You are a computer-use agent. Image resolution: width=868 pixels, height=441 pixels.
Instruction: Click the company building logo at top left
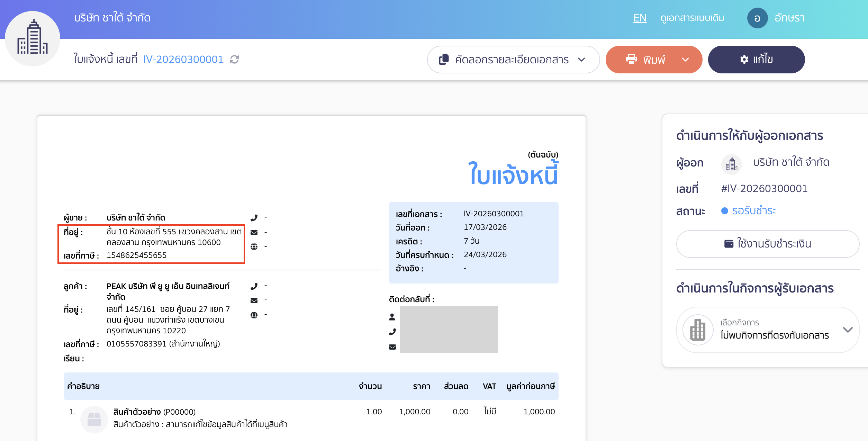(33, 38)
